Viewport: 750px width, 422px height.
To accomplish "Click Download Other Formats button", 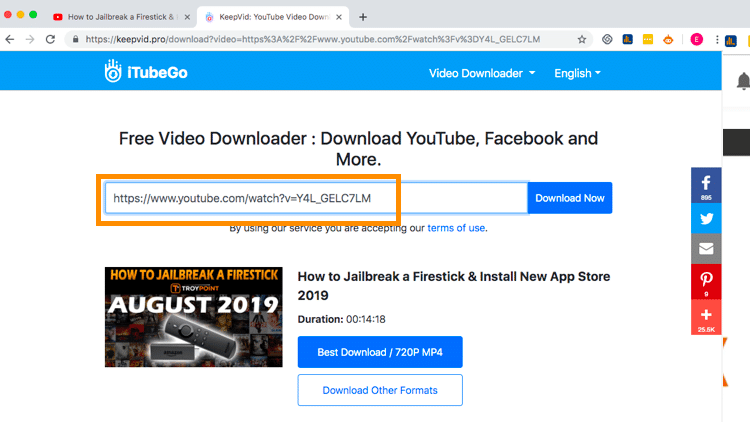I will pyautogui.click(x=380, y=390).
